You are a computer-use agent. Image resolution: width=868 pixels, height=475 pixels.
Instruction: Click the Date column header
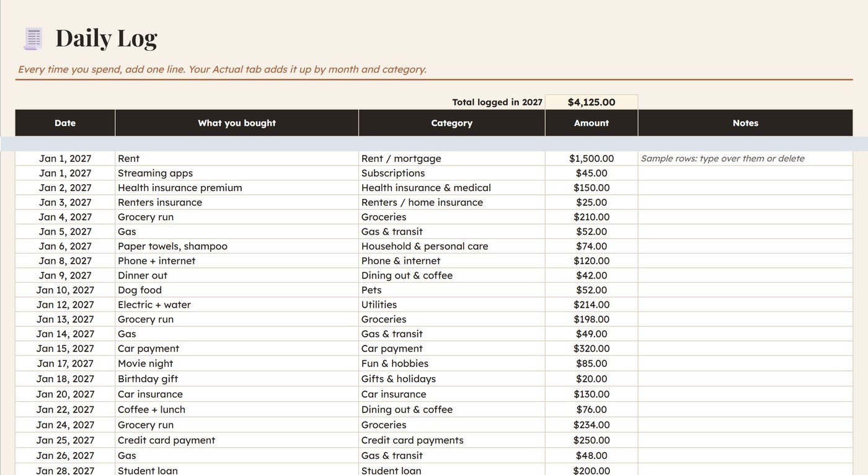[65, 123]
